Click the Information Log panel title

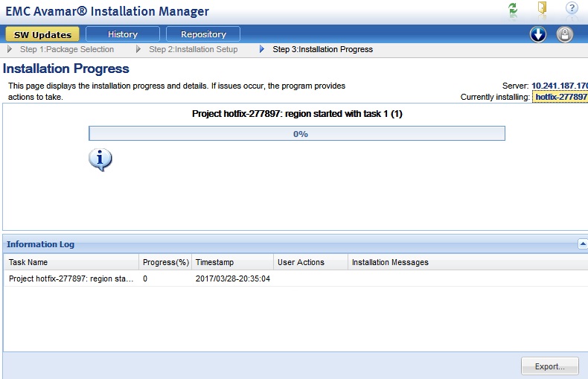[x=40, y=244]
